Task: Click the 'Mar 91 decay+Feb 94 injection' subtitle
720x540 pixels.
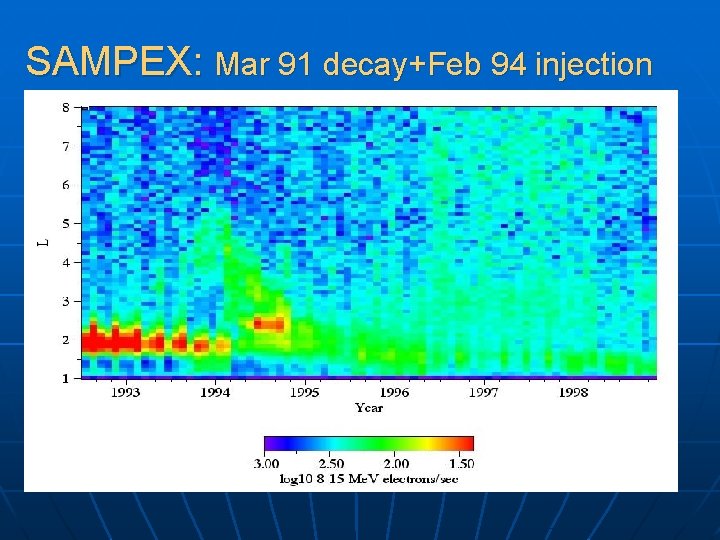Action: point(433,64)
